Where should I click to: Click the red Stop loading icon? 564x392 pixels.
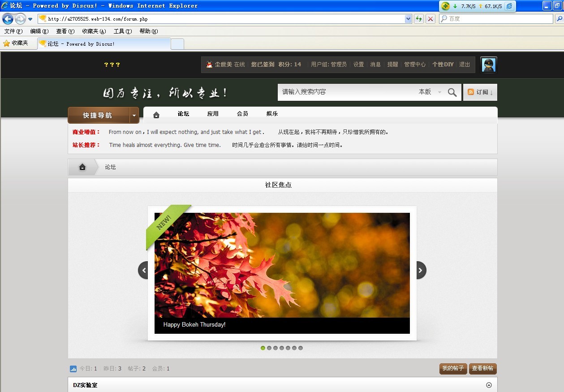pyautogui.click(x=431, y=19)
